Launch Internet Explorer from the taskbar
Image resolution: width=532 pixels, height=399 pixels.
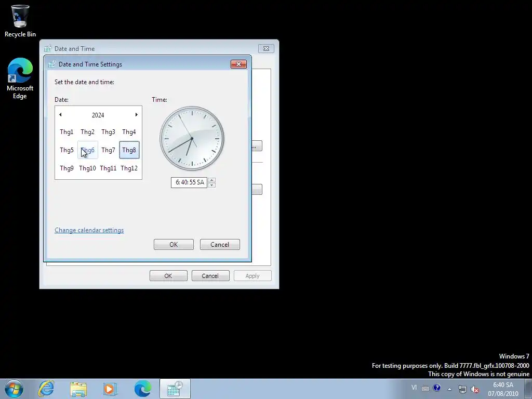click(x=46, y=389)
